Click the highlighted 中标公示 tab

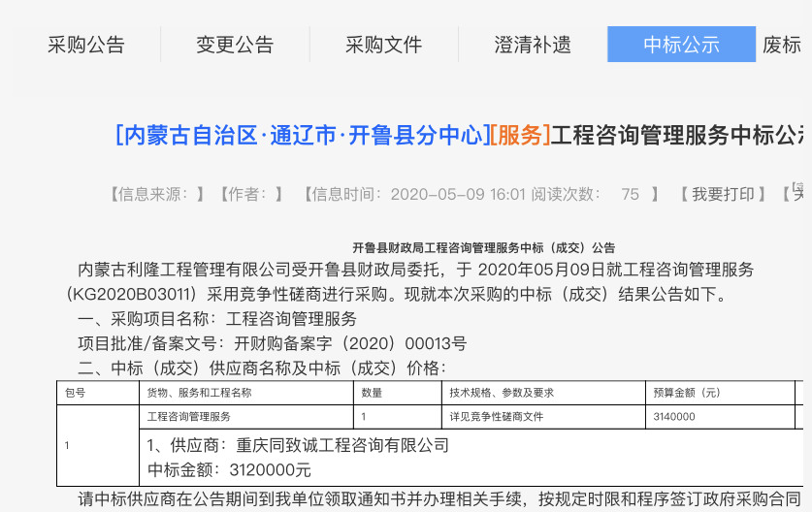click(681, 45)
